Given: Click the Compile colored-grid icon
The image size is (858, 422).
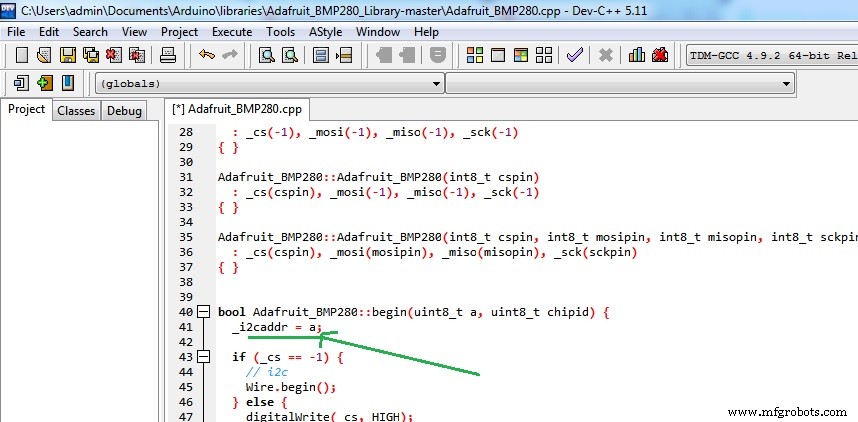Looking at the screenshot, I should coord(476,55).
